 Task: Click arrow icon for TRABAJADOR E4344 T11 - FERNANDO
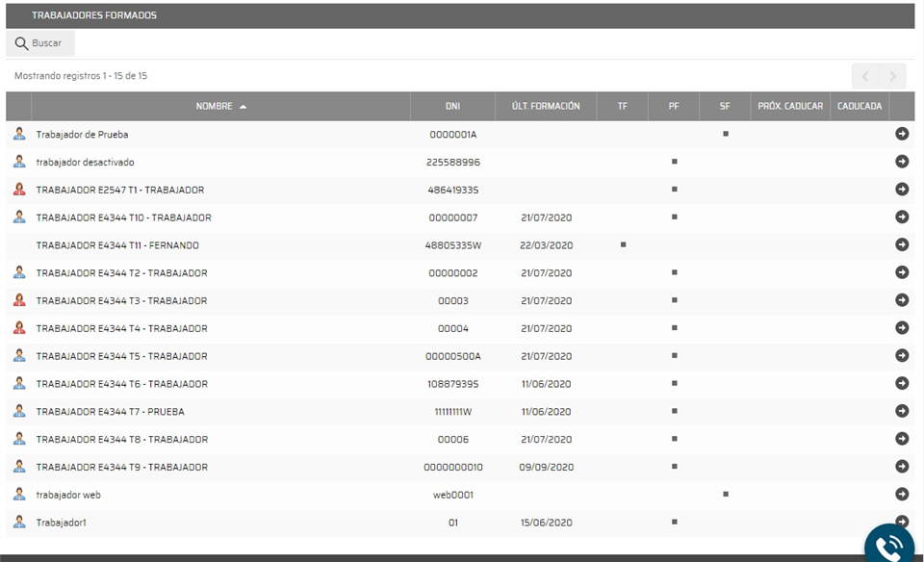902,244
